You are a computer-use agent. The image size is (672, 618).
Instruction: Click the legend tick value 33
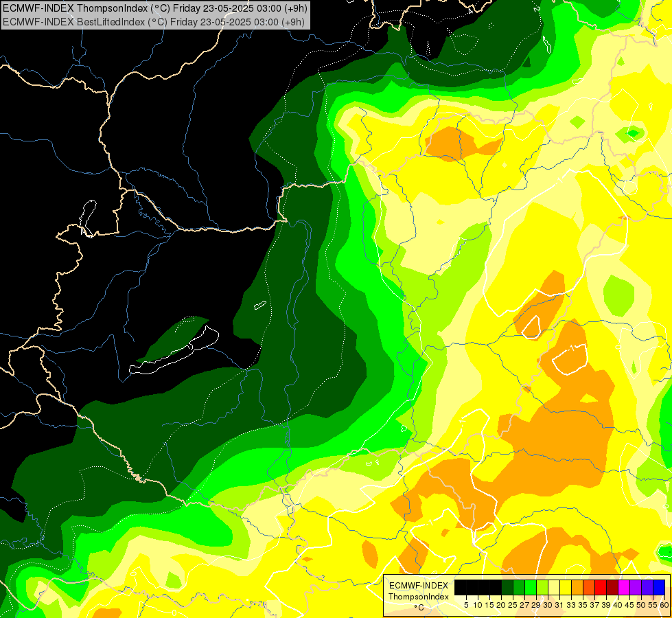pyautogui.click(x=571, y=605)
